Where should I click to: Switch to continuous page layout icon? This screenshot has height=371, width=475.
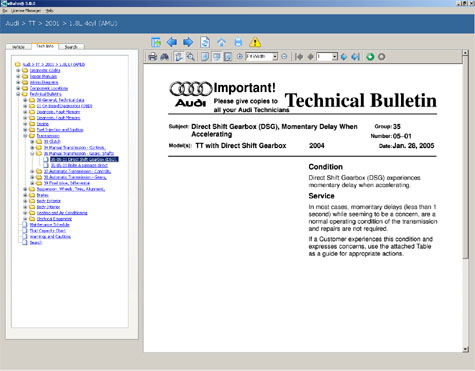coord(217,57)
